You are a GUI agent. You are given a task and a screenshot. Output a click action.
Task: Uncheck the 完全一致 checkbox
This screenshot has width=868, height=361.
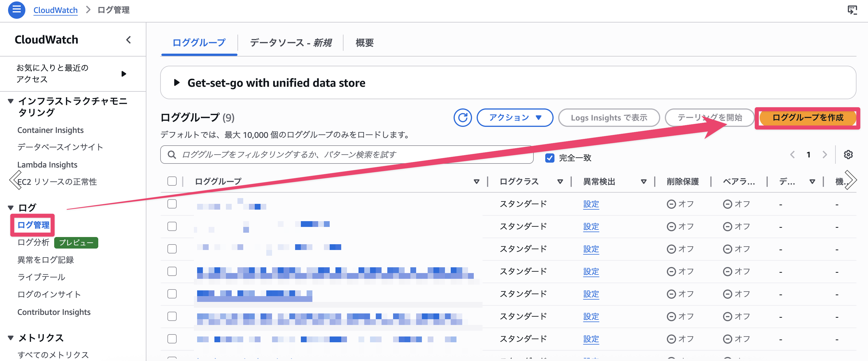(550, 158)
